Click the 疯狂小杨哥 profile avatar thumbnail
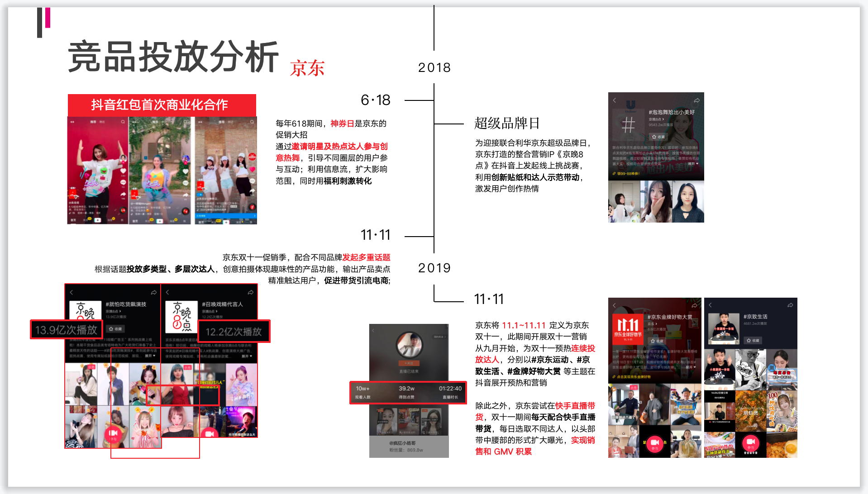 tap(410, 346)
